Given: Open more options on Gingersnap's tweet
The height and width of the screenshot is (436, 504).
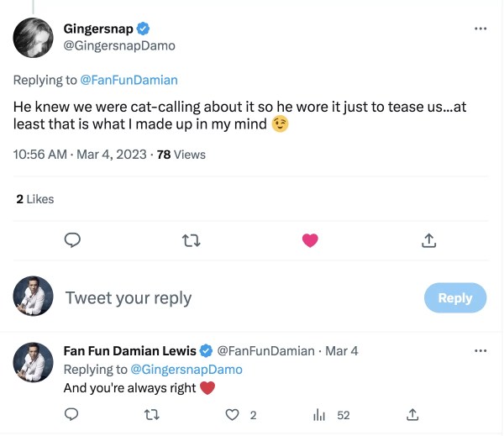Looking at the screenshot, I should [x=480, y=29].
